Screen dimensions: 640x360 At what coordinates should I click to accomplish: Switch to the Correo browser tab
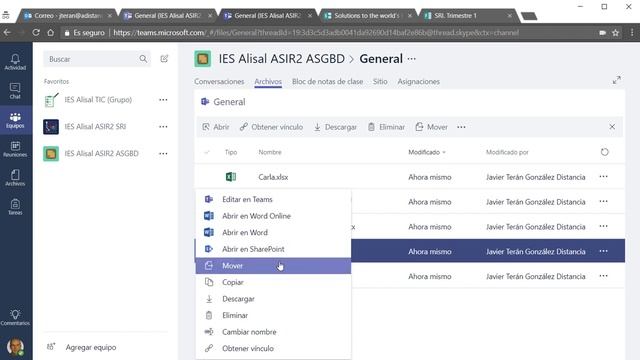click(67, 16)
